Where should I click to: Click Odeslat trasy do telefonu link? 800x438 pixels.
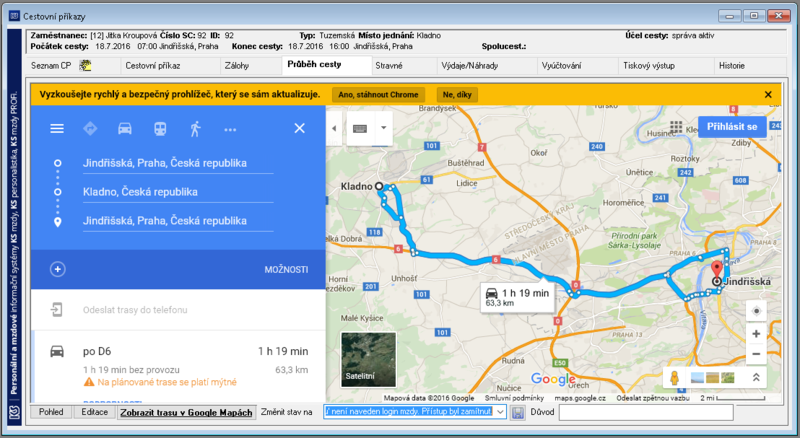click(135, 310)
